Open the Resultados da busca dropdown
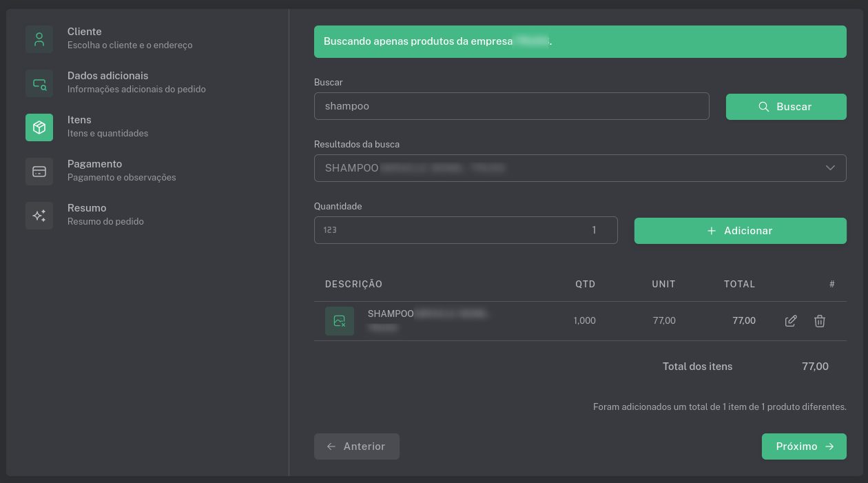Screen dimensions: 868x483 [565, 168]
